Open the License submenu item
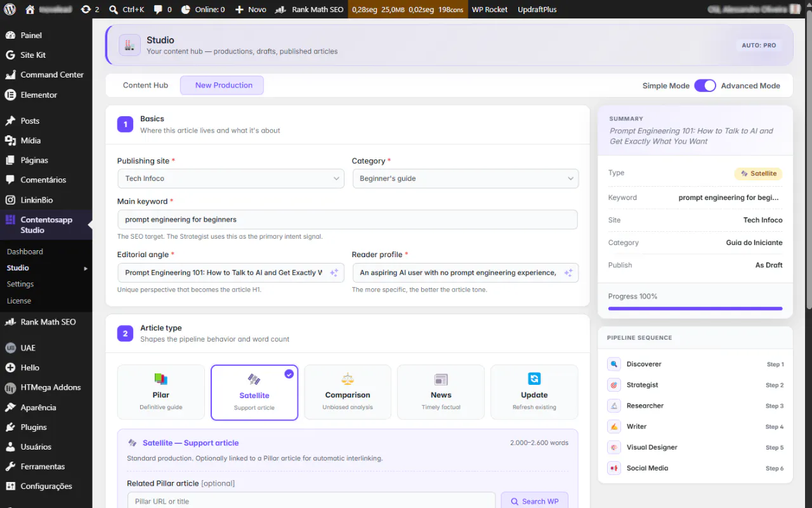The image size is (812, 508). [x=19, y=300]
